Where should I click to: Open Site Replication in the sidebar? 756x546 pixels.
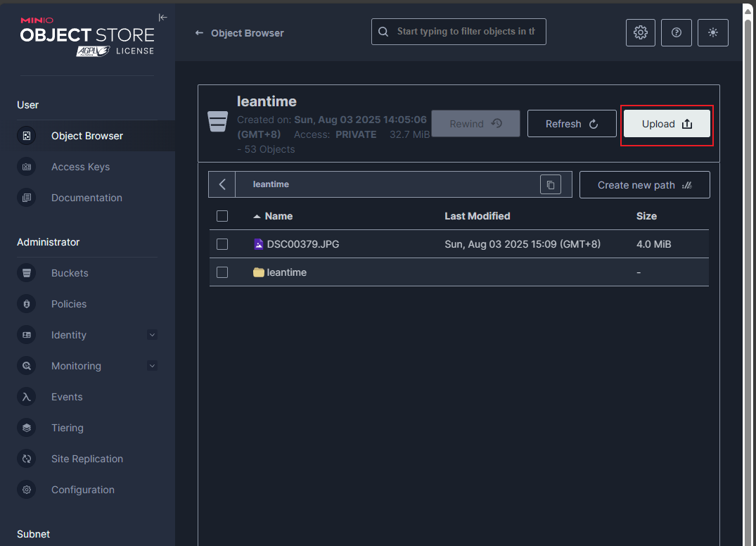tap(87, 459)
